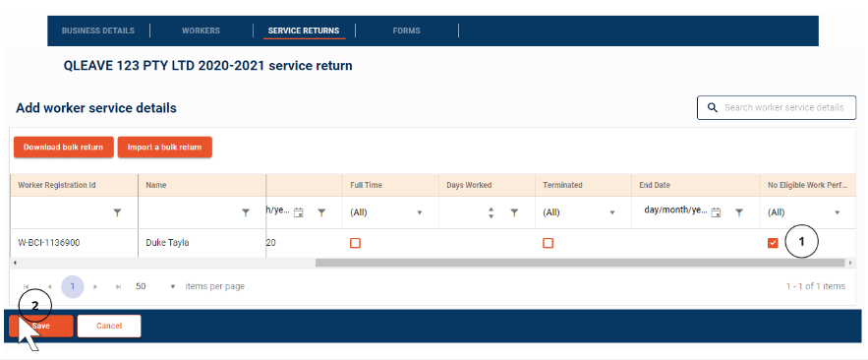Click Worker Registration Id filter text field
The width and height of the screenshot is (868, 360).
[61, 212]
